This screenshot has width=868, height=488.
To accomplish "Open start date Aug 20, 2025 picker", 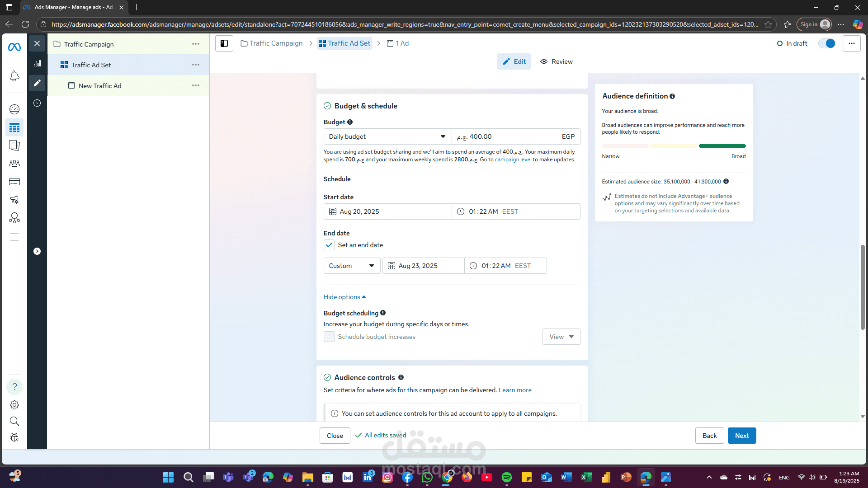I will (x=387, y=211).
